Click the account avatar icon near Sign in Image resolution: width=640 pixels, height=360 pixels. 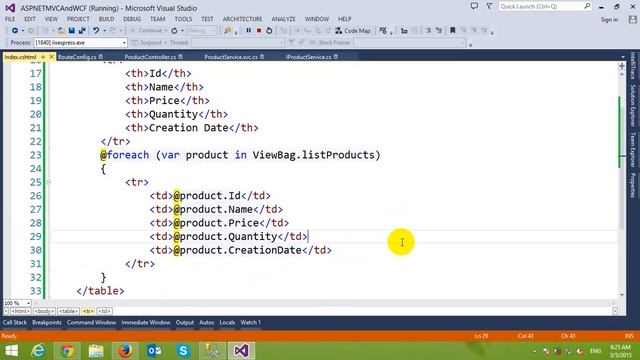[x=633, y=19]
